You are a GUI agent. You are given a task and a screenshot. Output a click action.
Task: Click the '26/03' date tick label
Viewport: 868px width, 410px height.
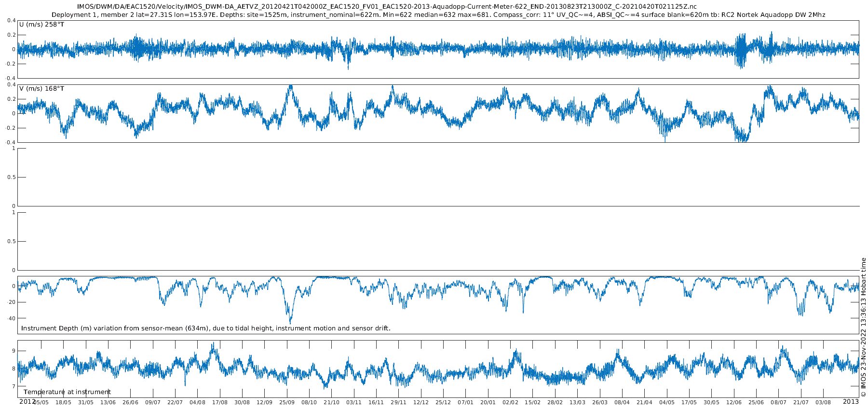pyautogui.click(x=599, y=403)
